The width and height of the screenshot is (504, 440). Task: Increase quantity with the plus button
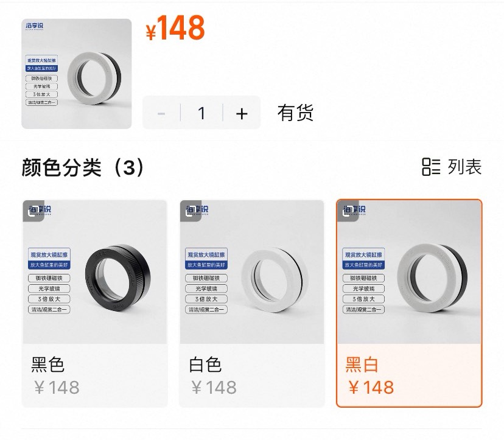click(242, 113)
